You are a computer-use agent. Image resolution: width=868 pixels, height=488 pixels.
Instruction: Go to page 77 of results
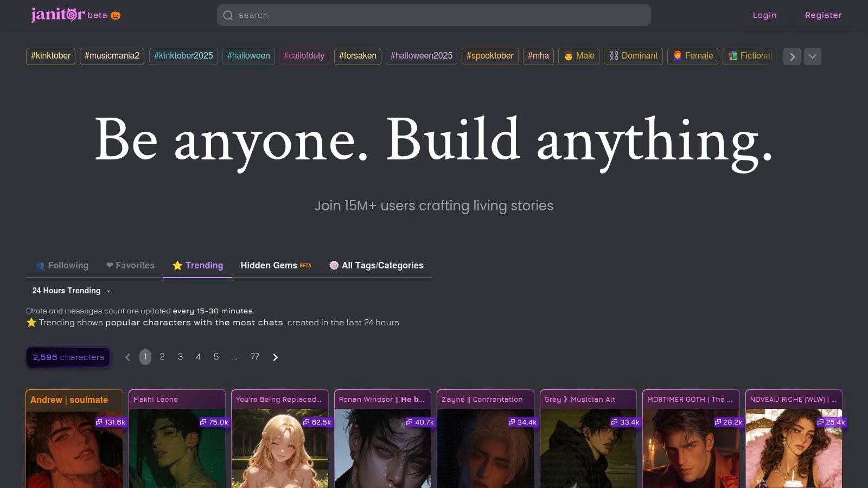pos(255,357)
